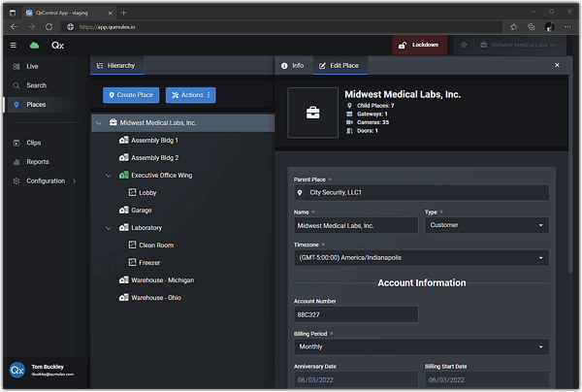Click the briefcase place thumbnail
This screenshot has height=392, width=582.
click(x=313, y=113)
